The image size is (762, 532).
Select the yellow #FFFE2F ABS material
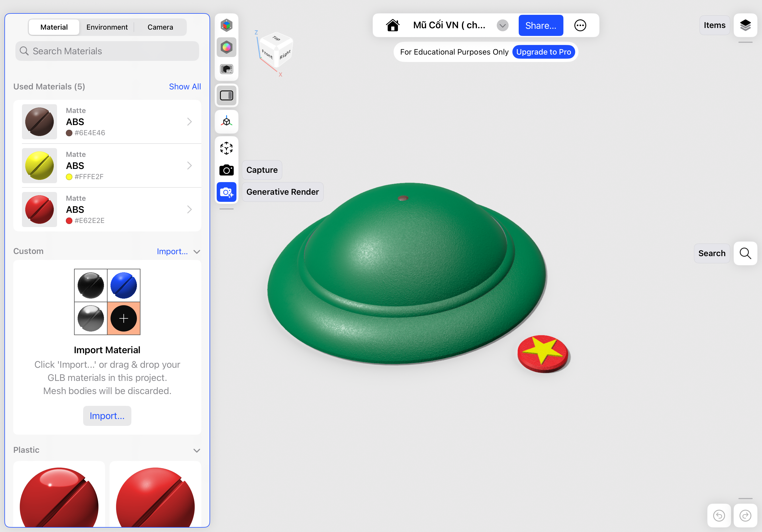(107, 166)
